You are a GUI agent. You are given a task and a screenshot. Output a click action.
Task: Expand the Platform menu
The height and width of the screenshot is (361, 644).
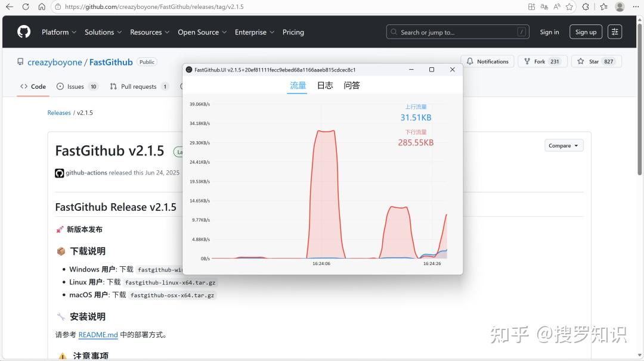[x=58, y=32]
